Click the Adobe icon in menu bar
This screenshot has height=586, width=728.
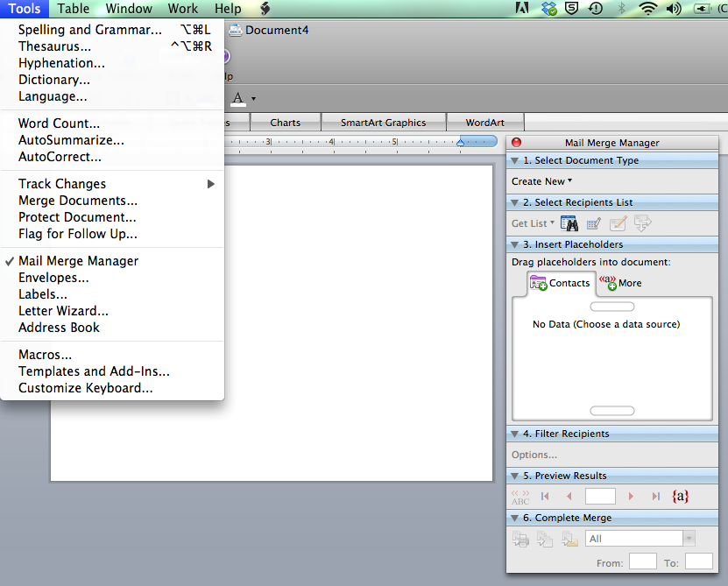pyautogui.click(x=522, y=8)
